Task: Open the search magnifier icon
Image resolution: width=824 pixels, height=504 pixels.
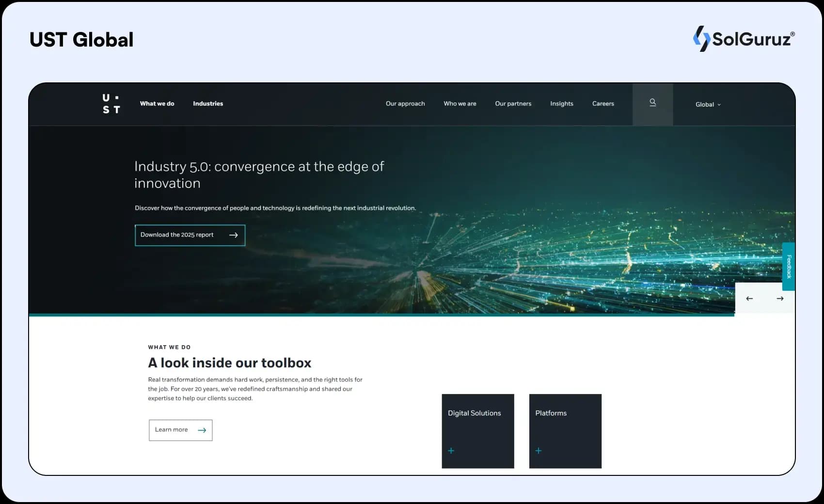Action: pyautogui.click(x=652, y=103)
